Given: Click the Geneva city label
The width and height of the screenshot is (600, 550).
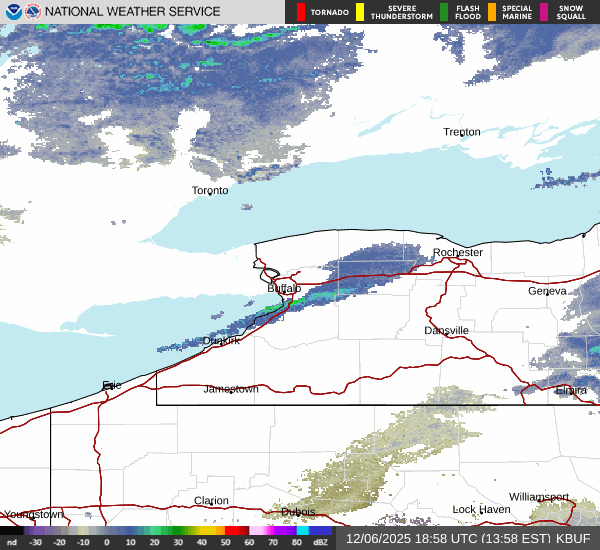Looking at the screenshot, I should pyautogui.click(x=547, y=291).
